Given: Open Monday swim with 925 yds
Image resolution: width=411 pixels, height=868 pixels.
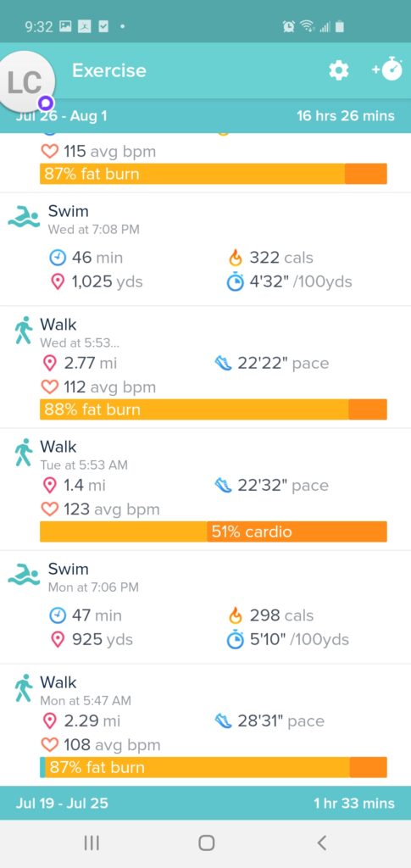Looking at the screenshot, I should point(205,608).
